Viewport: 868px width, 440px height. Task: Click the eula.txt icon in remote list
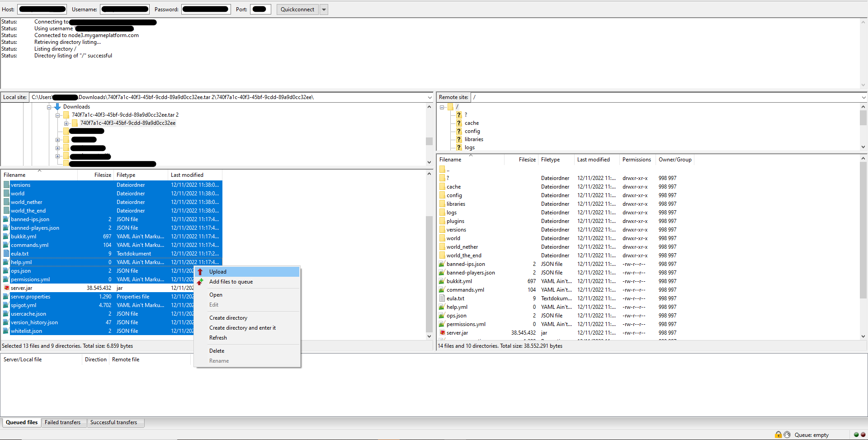click(x=442, y=298)
